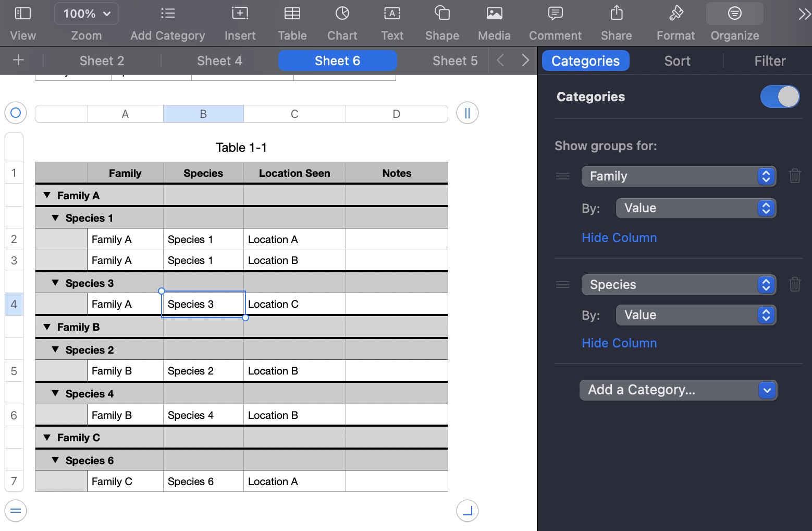Open the Add a Category dropdown
The height and width of the screenshot is (531, 812).
tap(678, 390)
